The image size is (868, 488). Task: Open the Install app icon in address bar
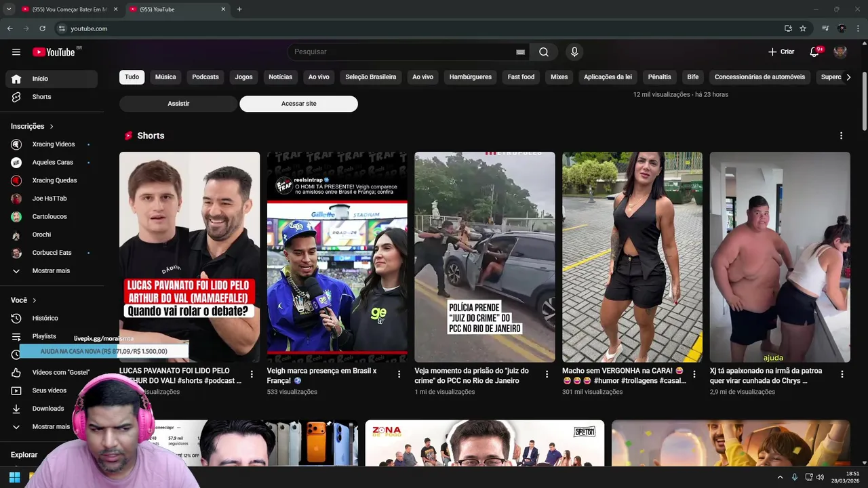788,28
